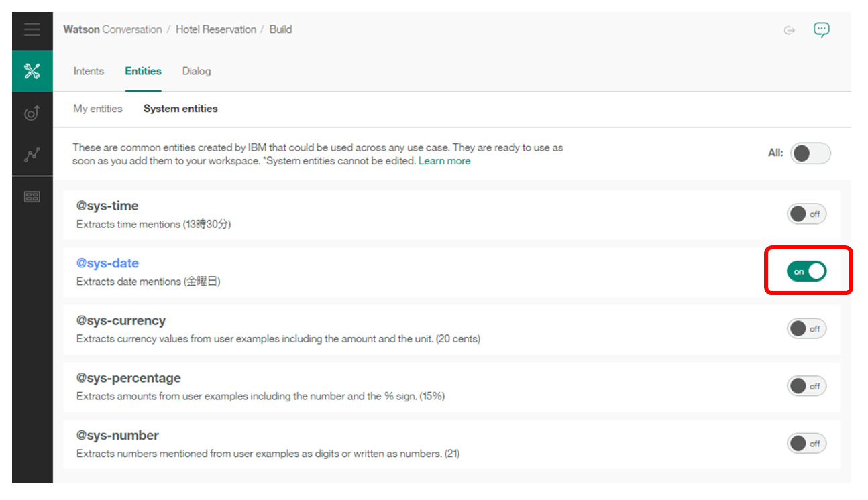Click the Deploy grid icon in the sidebar
The width and height of the screenshot is (868, 500).
(x=32, y=196)
